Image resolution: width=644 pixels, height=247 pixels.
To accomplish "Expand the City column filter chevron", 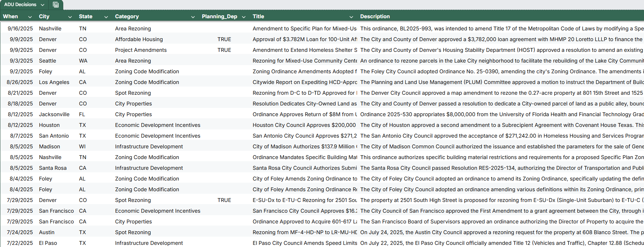I will (70, 17).
